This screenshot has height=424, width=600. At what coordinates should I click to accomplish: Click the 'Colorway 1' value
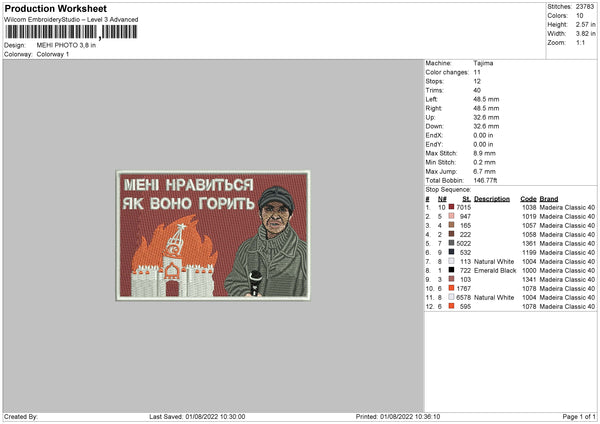[x=53, y=54]
